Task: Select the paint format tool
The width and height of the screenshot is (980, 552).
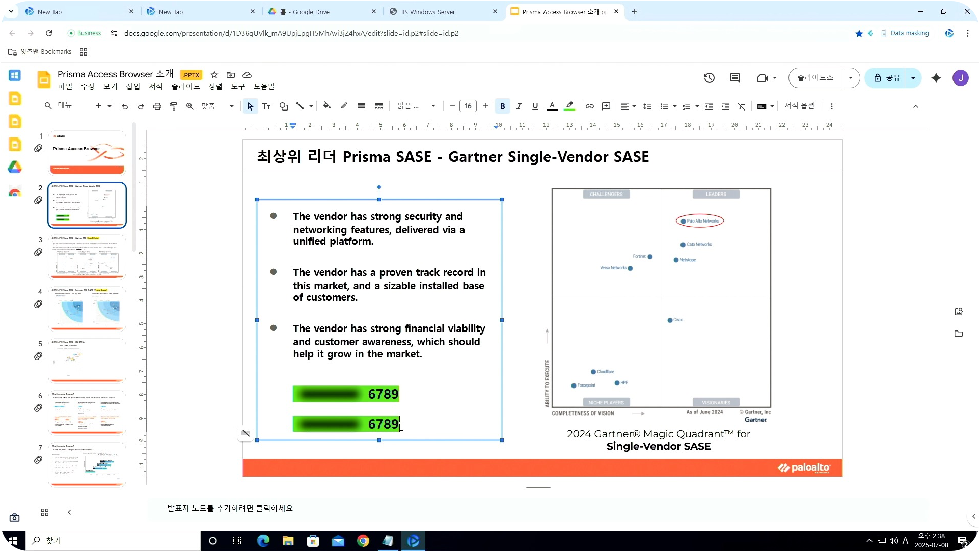Action: [x=173, y=106]
